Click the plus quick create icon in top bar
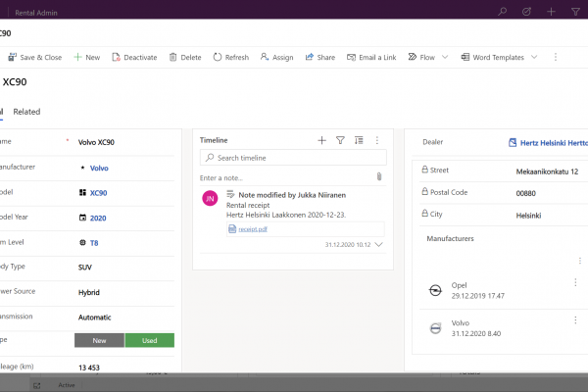The image size is (588, 392). coord(551,12)
